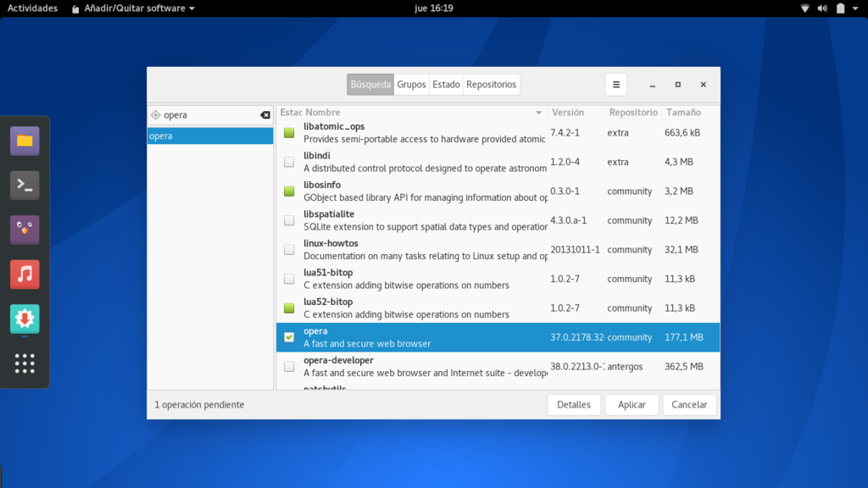This screenshot has height=488, width=868.
Task: Switch to the Estado tab
Action: click(x=446, y=85)
